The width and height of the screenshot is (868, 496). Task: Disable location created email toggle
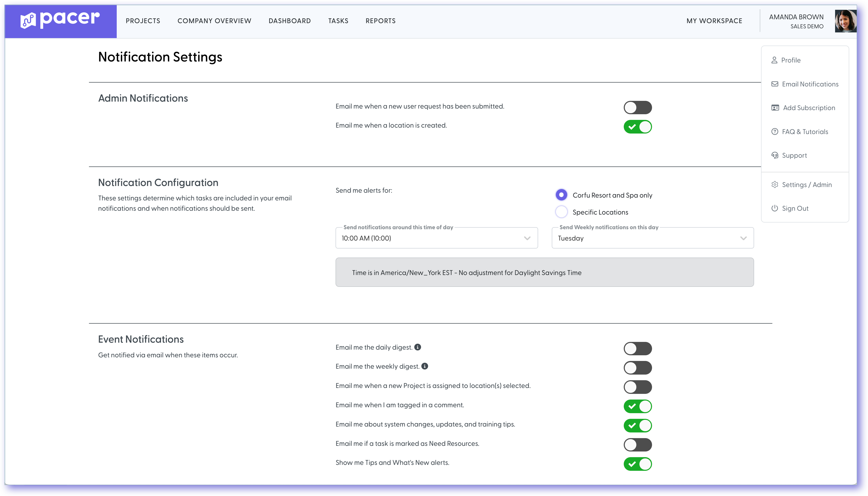(638, 127)
